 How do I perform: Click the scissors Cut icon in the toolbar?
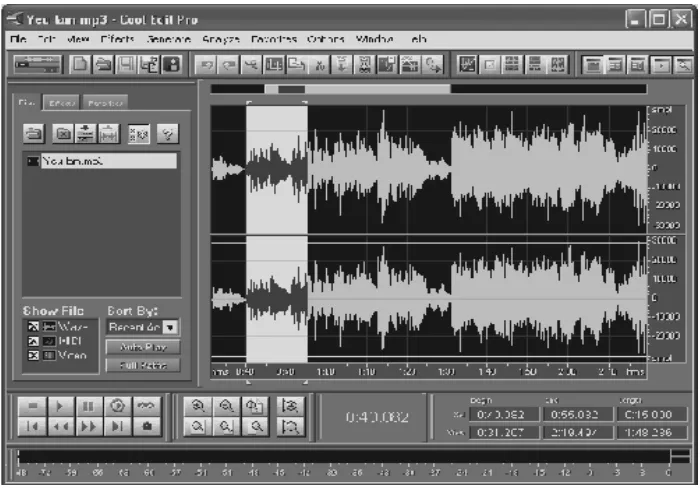tap(320, 65)
